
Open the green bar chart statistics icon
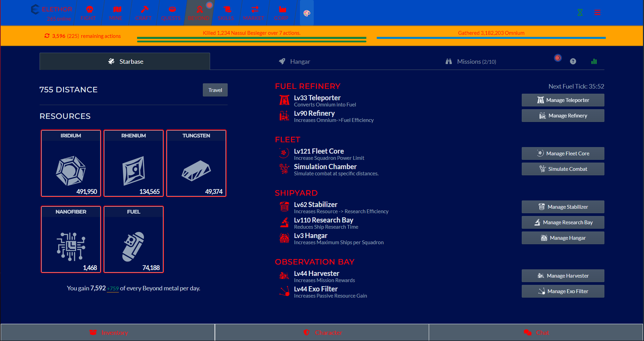(594, 61)
